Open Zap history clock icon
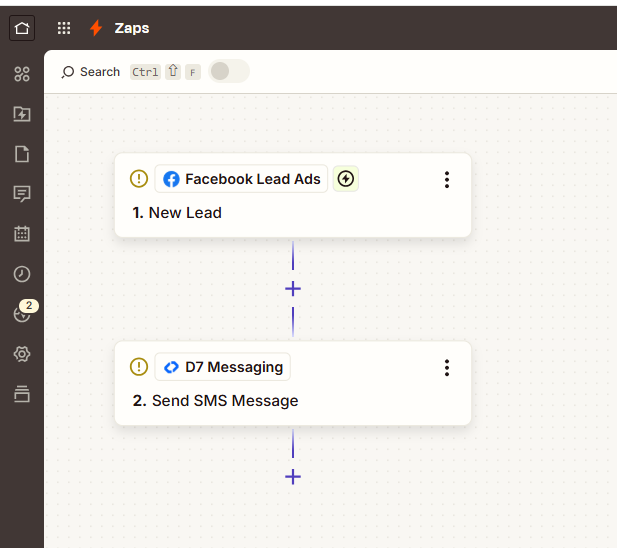The height and width of the screenshot is (548, 617). [22, 274]
